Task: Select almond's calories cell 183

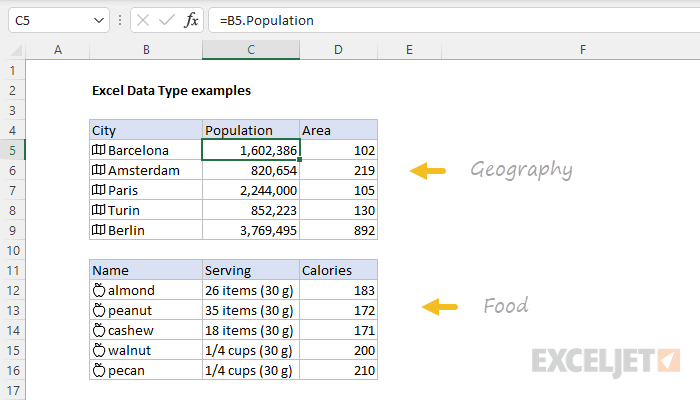Action: click(x=338, y=290)
